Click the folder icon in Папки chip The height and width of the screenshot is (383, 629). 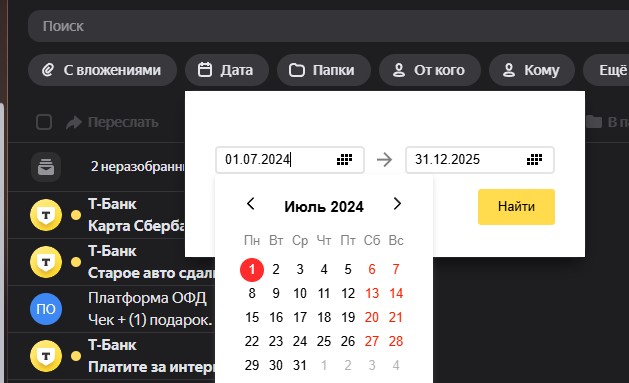[x=297, y=70]
